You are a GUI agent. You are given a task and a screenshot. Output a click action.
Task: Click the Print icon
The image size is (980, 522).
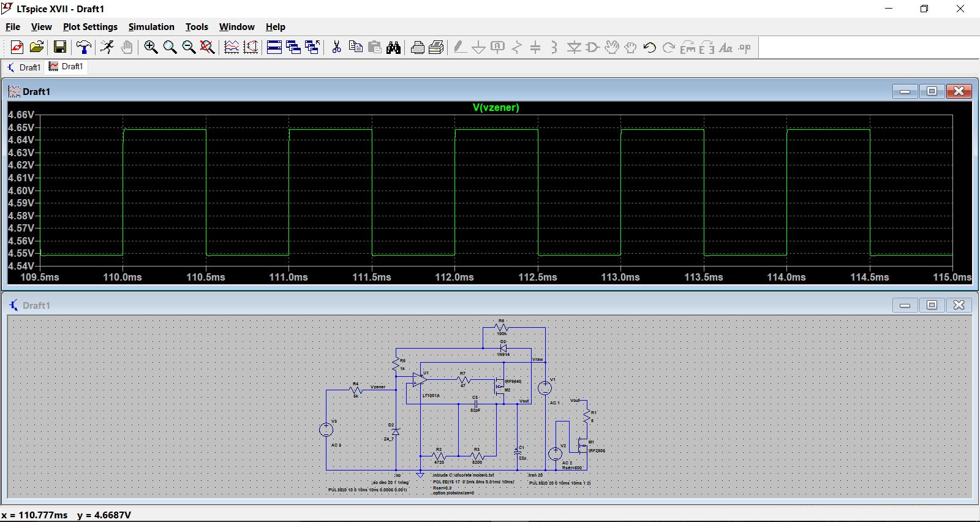point(437,47)
